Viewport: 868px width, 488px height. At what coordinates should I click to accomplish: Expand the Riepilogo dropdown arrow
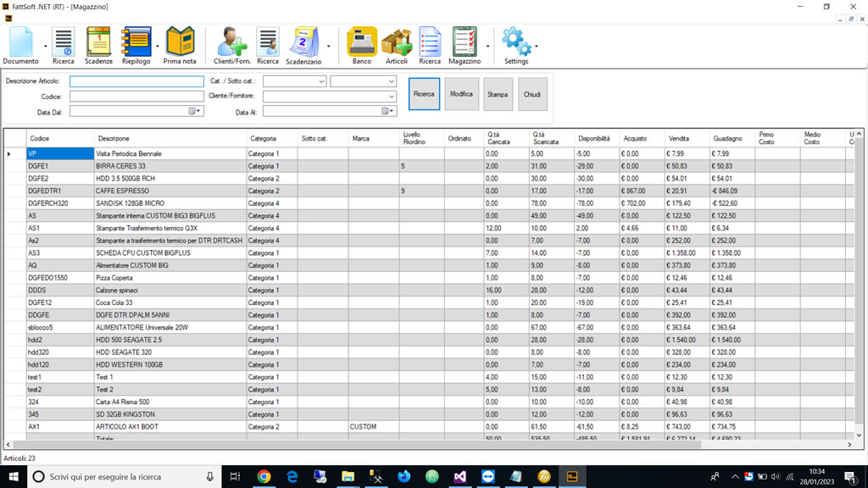point(157,47)
